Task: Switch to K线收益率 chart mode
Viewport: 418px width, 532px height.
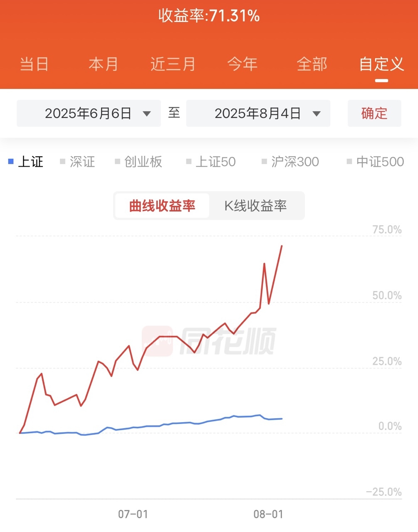Action: pyautogui.click(x=256, y=206)
